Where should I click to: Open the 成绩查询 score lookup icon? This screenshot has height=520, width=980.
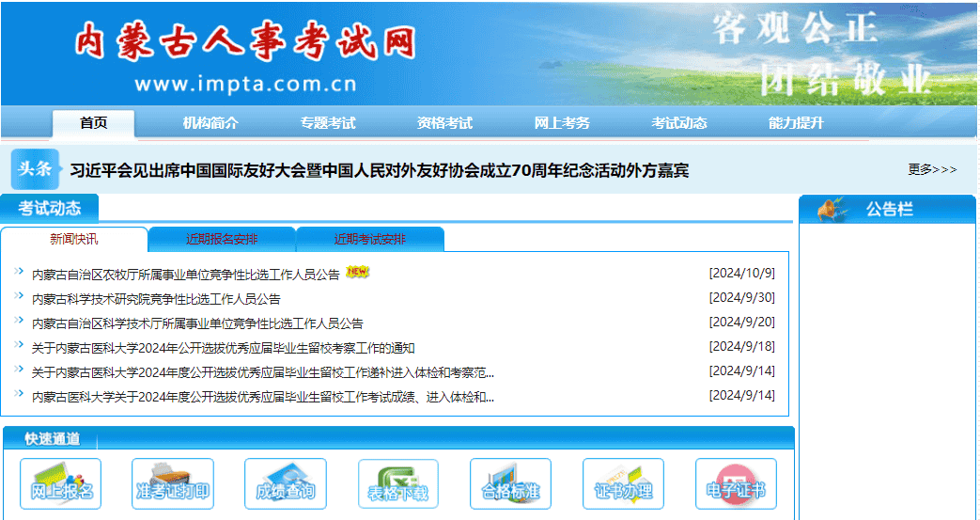[x=286, y=483]
